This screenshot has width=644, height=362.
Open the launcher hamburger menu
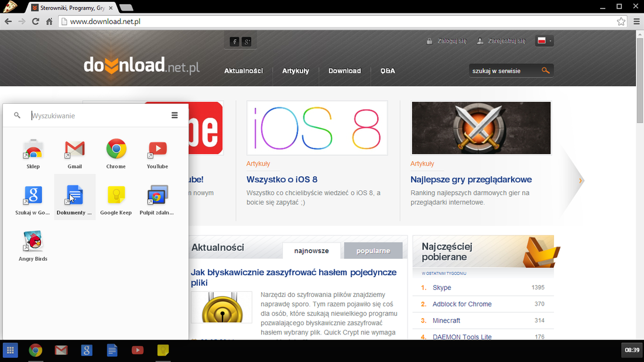pyautogui.click(x=174, y=115)
